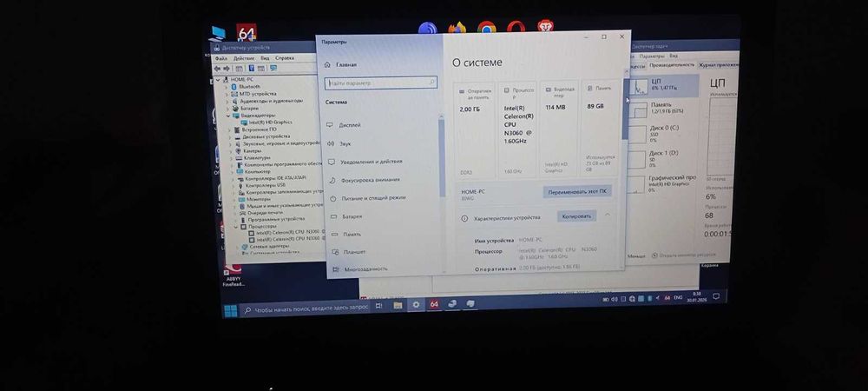The width and height of the screenshot is (868, 391).
Task: Collapse the Device specifications section chevron
Action: click(608, 215)
